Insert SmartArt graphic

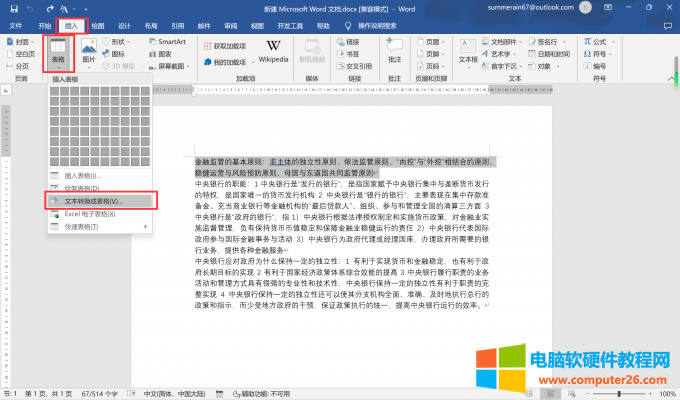171,42
